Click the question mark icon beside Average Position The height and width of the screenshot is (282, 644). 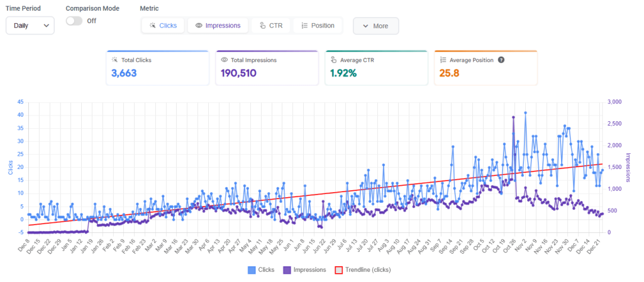(x=501, y=60)
